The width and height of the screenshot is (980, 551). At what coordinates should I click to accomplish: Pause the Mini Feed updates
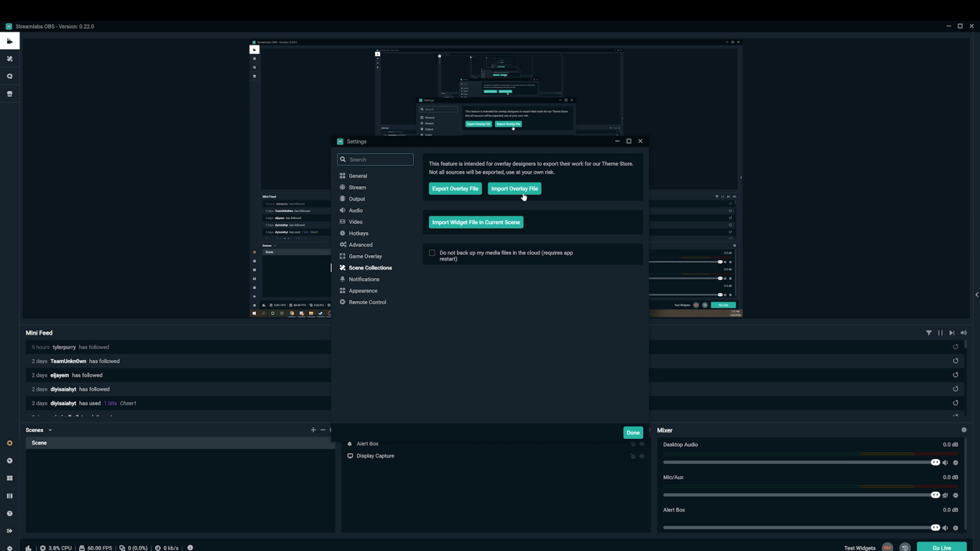click(x=940, y=332)
